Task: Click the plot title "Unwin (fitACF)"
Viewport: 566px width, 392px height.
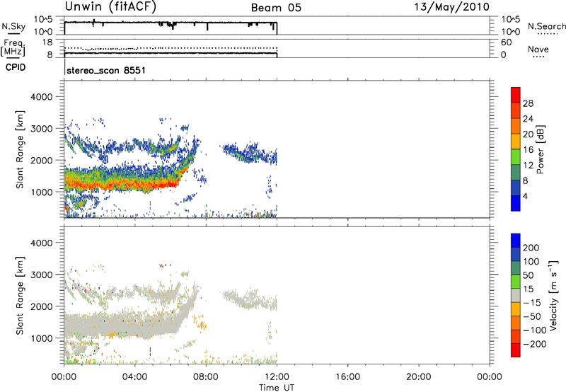Action: 110,7
